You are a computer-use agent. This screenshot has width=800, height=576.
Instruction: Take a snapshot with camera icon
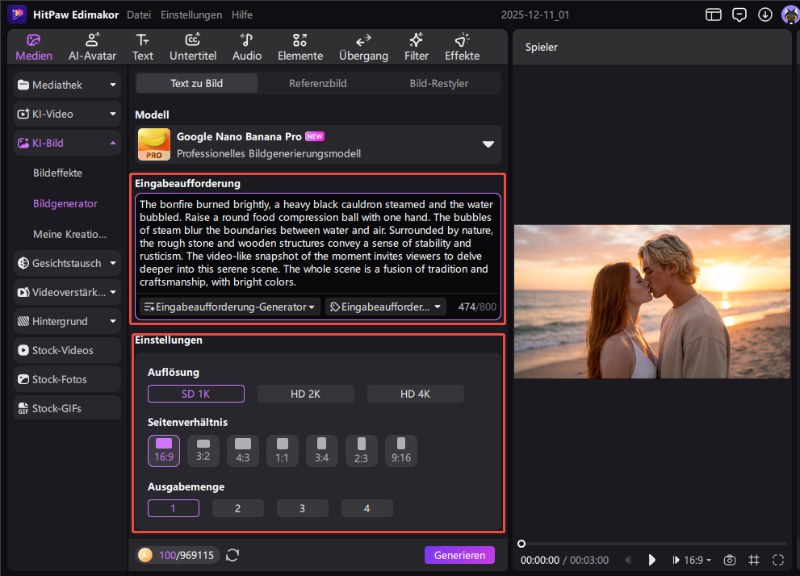[x=730, y=560]
